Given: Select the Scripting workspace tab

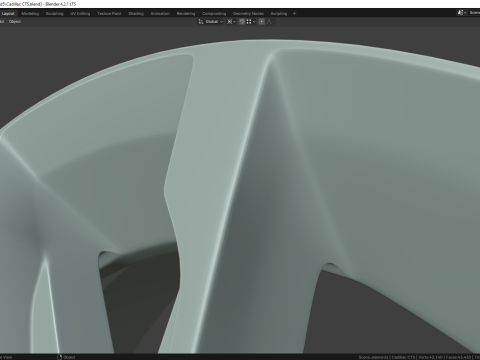Looking at the screenshot, I should tap(279, 14).
